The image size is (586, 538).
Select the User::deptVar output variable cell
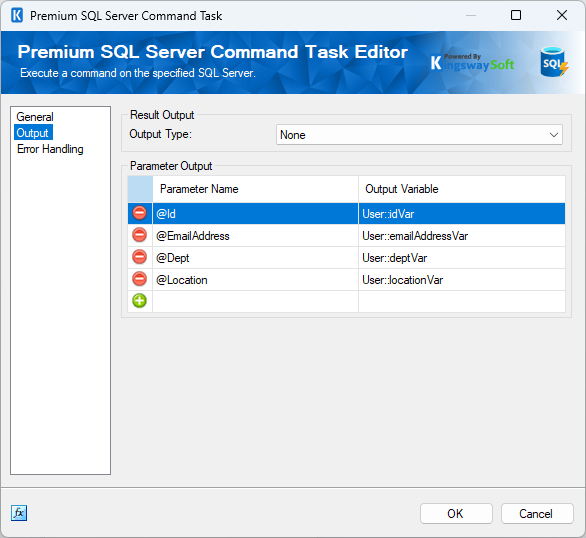pos(462,258)
